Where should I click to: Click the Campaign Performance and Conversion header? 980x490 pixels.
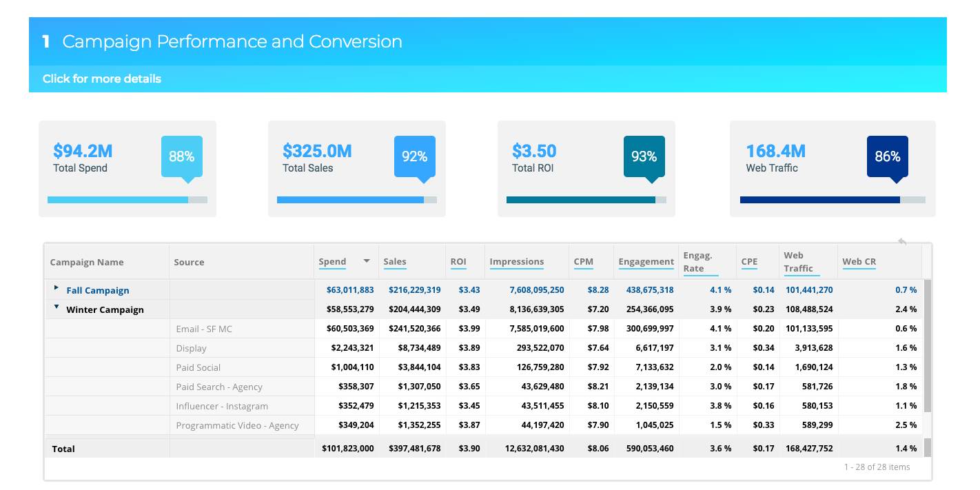pyautogui.click(x=232, y=42)
